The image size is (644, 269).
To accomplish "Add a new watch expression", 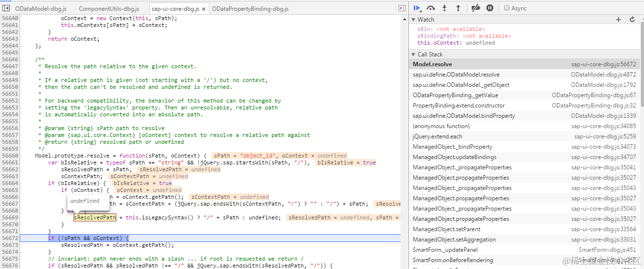I will pyautogui.click(x=618, y=20).
